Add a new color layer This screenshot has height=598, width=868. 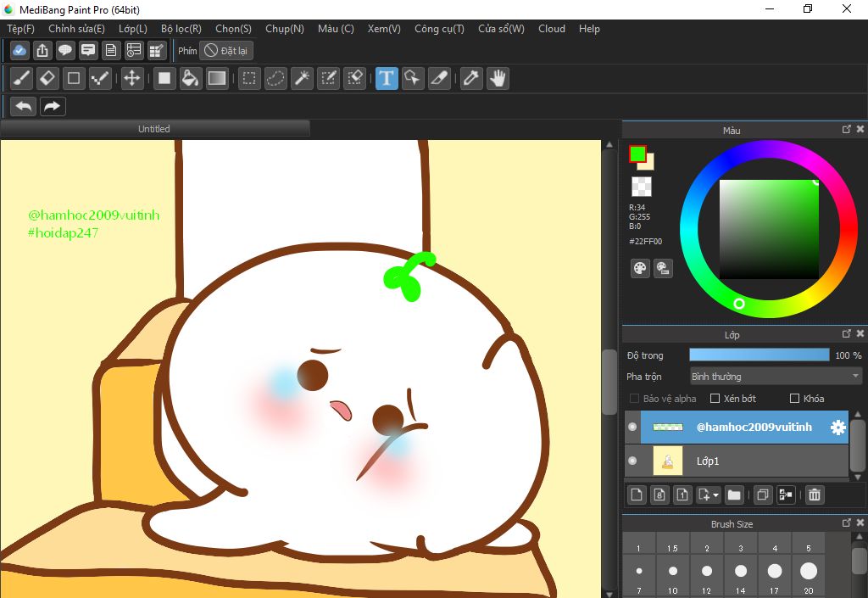(x=637, y=495)
